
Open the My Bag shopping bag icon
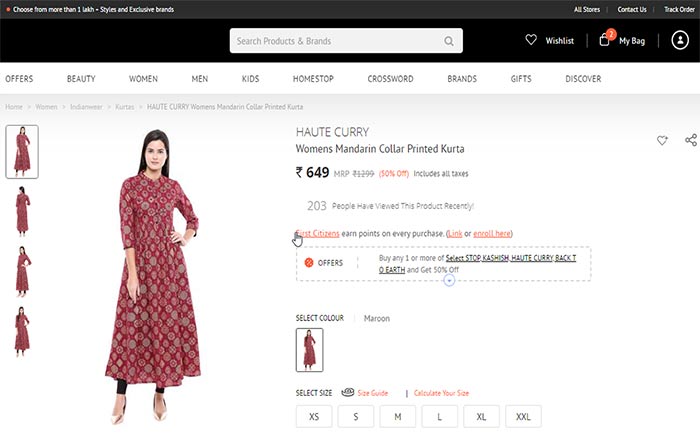pos(604,40)
